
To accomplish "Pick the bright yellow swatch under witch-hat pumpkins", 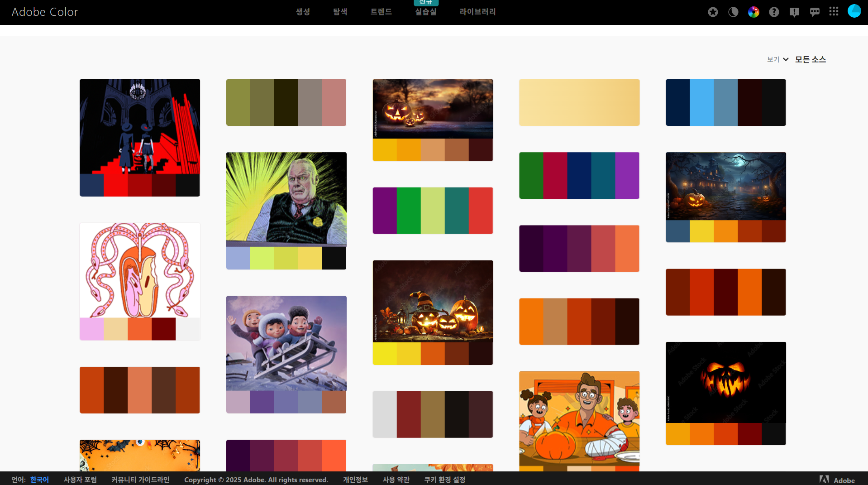I will (x=385, y=354).
